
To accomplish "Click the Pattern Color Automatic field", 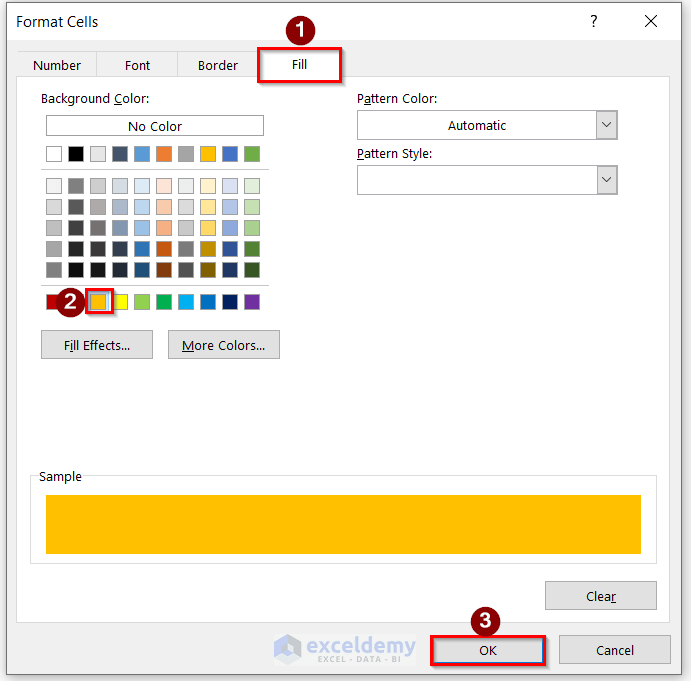I will point(477,125).
